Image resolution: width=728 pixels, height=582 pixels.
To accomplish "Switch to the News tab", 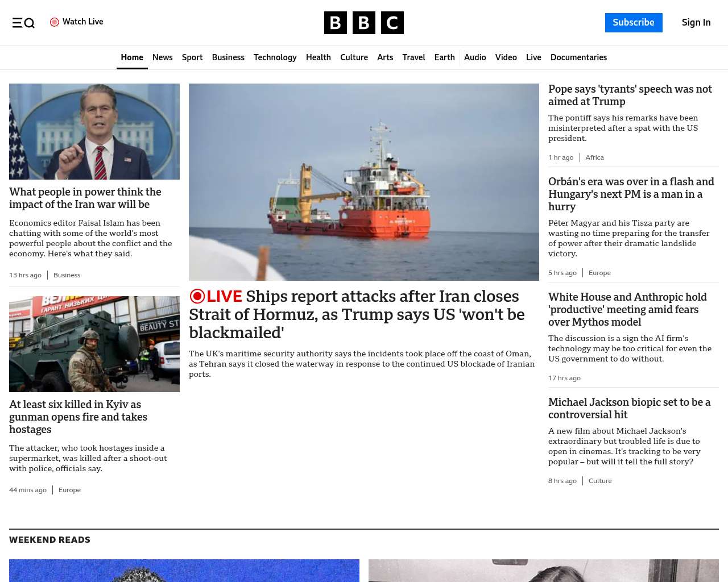I will click(162, 57).
